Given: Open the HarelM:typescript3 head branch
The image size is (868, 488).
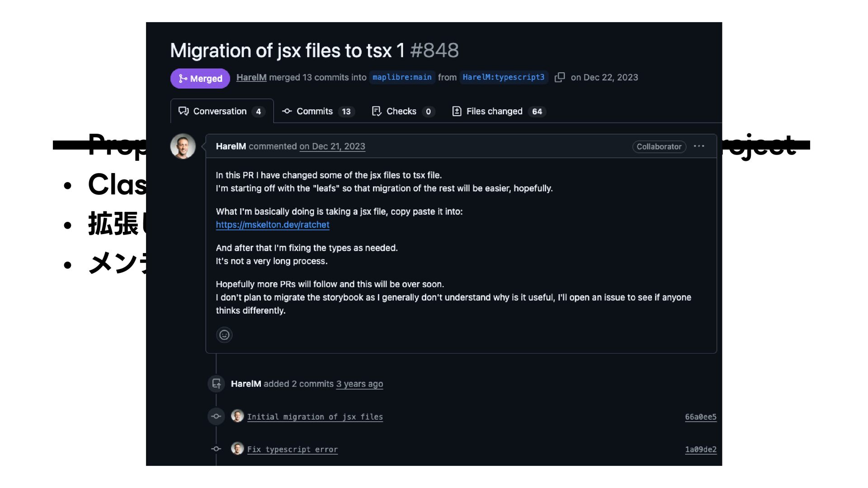Looking at the screenshot, I should 504,77.
